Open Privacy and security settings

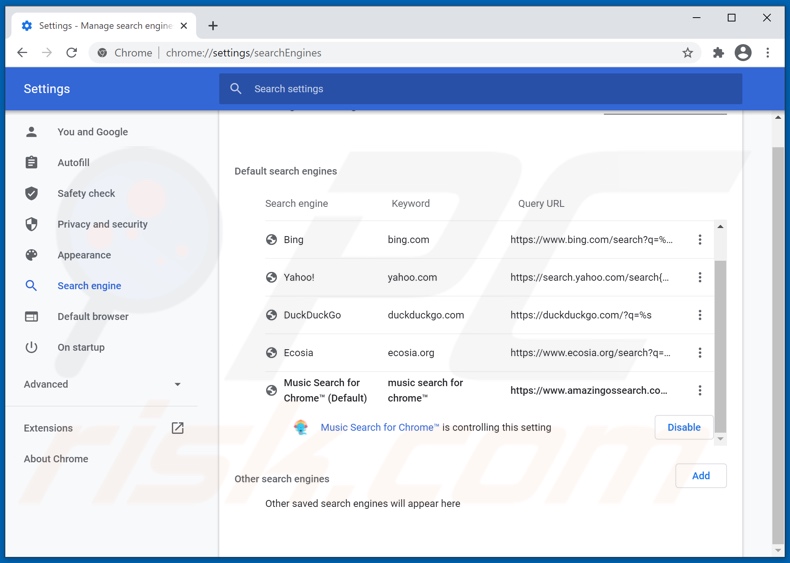(101, 224)
